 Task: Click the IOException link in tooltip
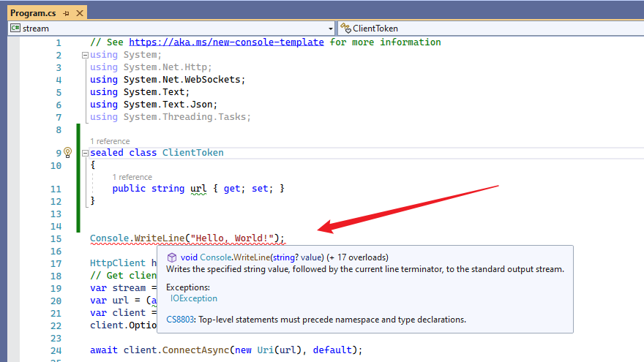(x=193, y=298)
